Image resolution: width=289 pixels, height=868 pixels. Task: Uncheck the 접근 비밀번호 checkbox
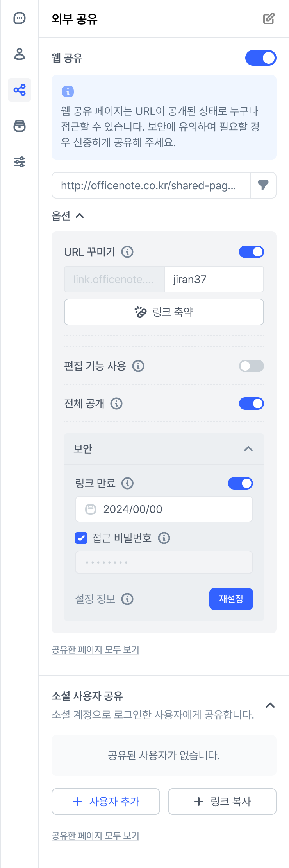81,538
